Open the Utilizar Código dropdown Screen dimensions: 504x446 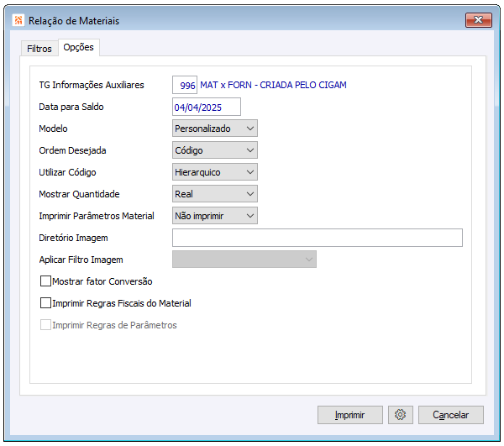coord(215,172)
